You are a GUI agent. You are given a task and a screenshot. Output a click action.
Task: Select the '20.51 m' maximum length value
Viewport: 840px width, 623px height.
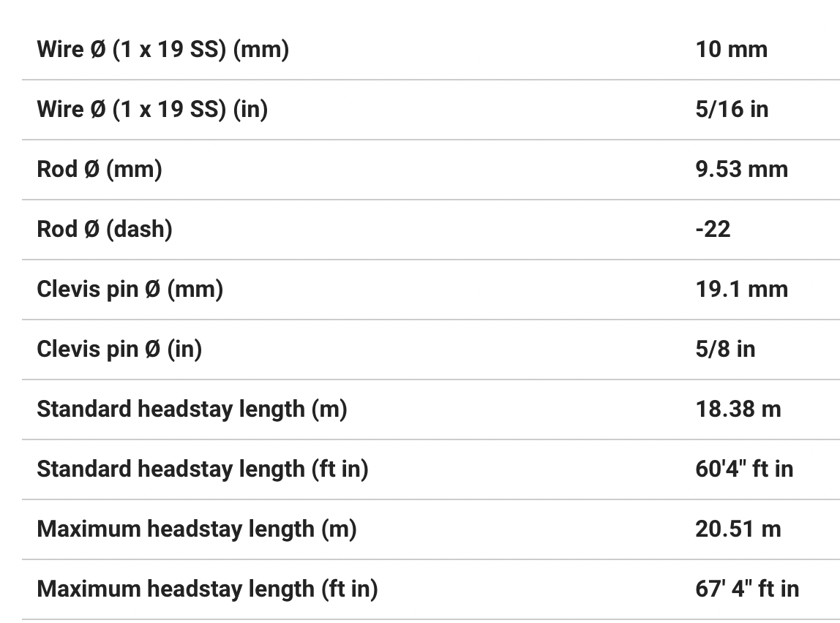click(x=738, y=529)
